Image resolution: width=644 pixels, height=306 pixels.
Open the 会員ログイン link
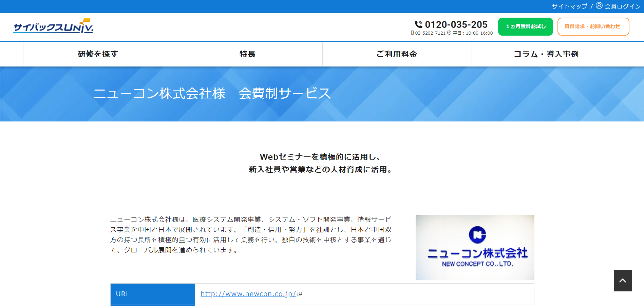pyautogui.click(x=623, y=6)
